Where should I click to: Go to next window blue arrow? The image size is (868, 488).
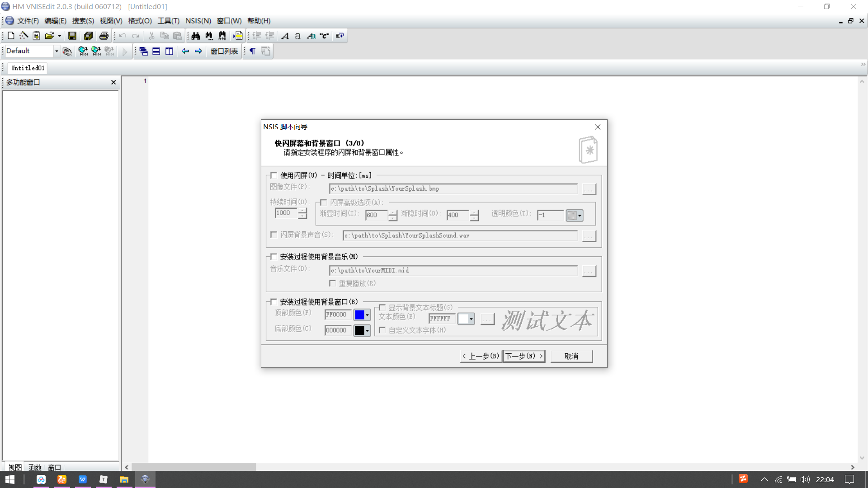pos(198,51)
